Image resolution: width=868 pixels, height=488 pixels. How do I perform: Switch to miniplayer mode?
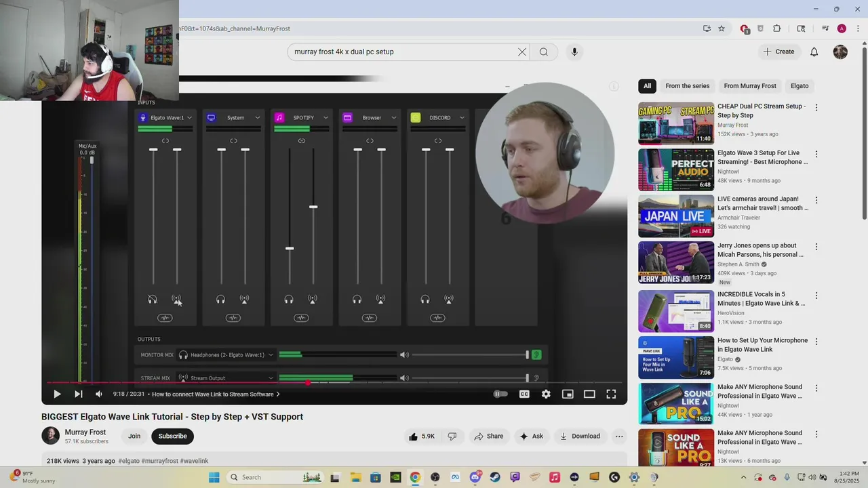[x=568, y=394]
